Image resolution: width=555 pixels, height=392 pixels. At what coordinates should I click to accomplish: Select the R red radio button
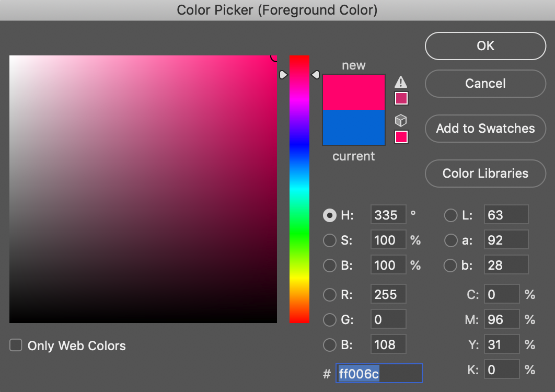330,295
